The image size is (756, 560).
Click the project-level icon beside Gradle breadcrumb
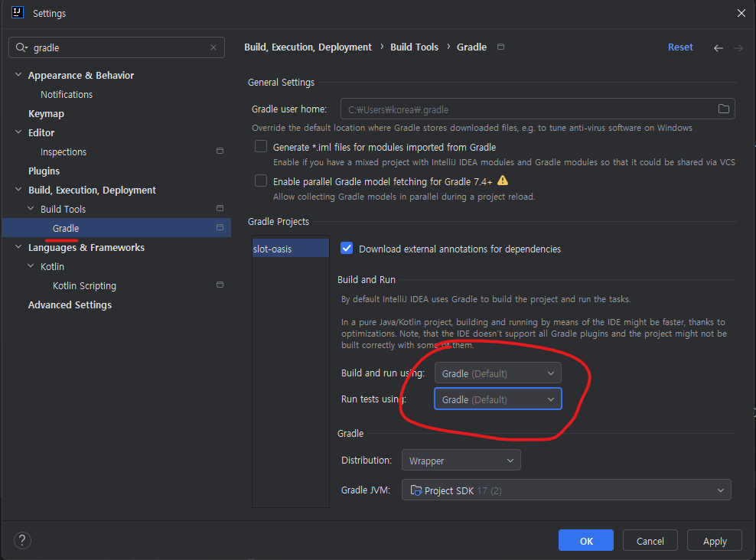[501, 47]
